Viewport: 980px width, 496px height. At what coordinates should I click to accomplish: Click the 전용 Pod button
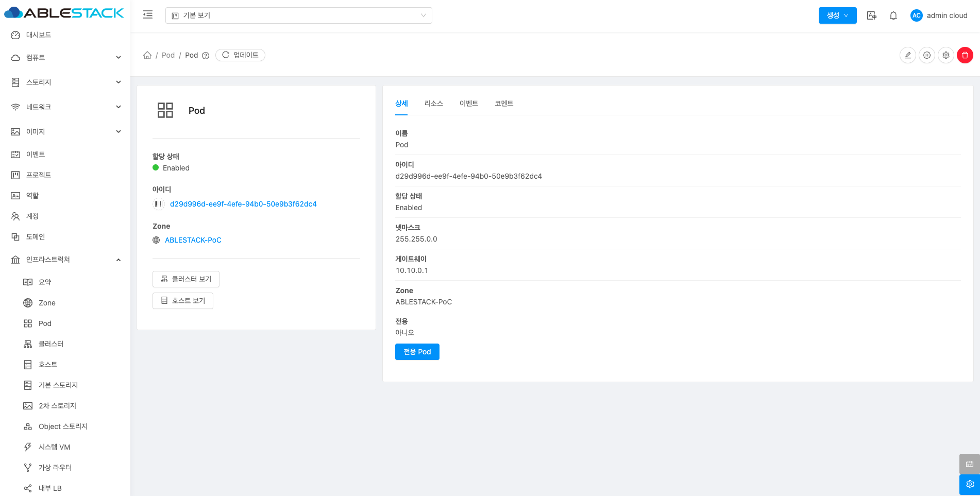417,352
